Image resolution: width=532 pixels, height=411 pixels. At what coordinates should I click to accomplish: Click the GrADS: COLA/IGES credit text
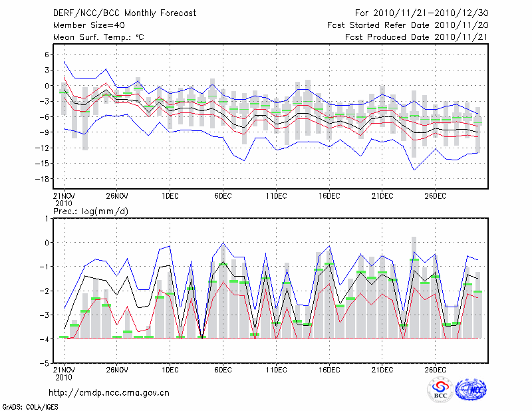click(x=30, y=406)
